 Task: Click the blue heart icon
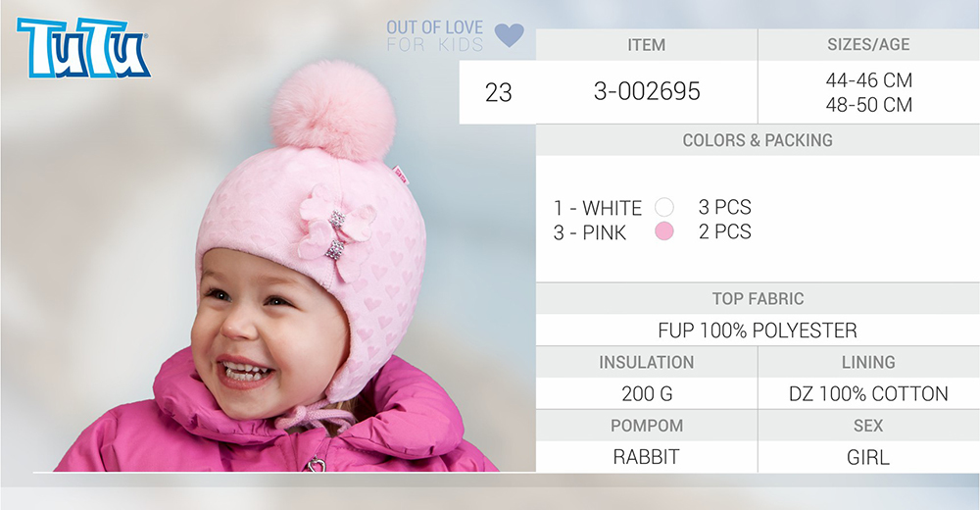[x=510, y=35]
